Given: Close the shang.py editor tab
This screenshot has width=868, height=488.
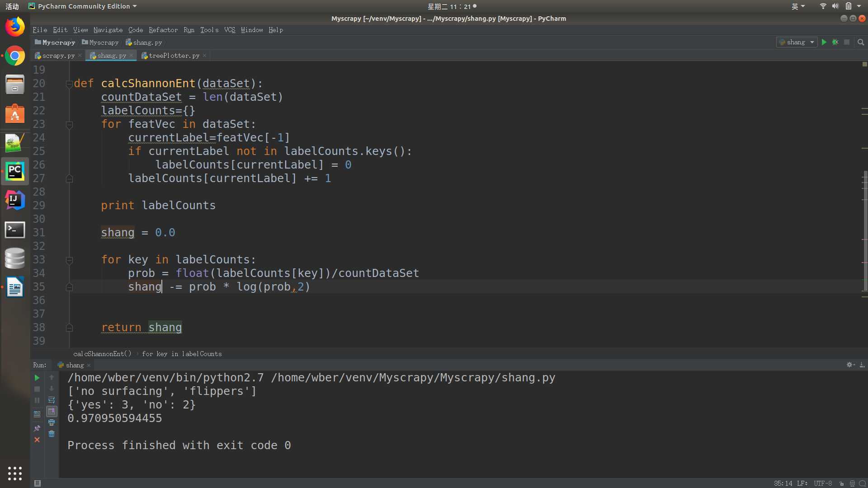Looking at the screenshot, I should [131, 56].
